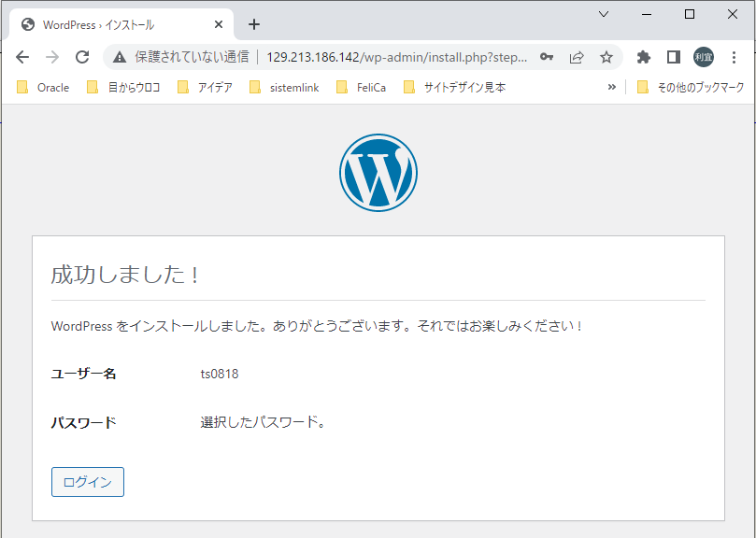Viewport: 756px width, 538px height.
Task: Click the username value ts0818
Action: [220, 374]
